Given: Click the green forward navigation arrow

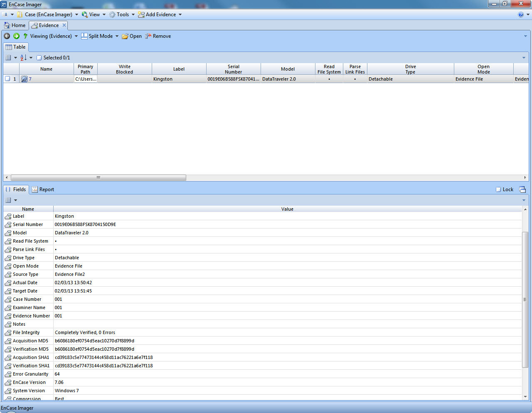Looking at the screenshot, I should (x=16, y=36).
